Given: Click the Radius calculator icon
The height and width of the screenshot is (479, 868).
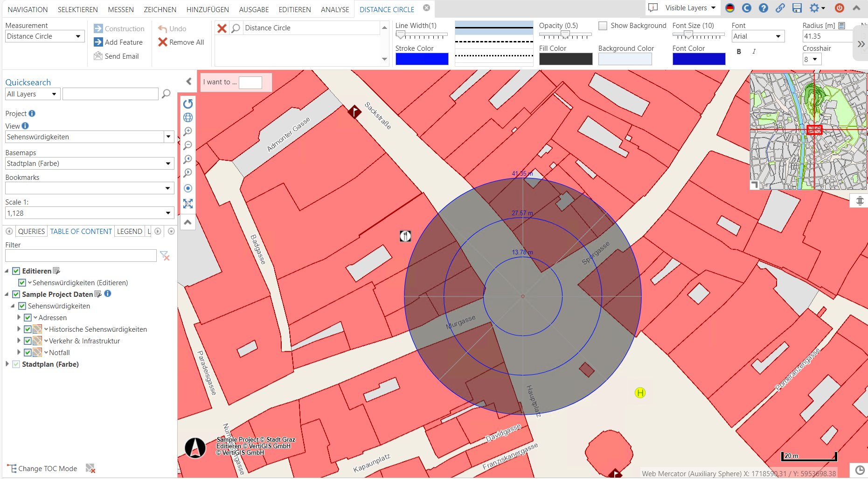Looking at the screenshot, I should click(842, 26).
